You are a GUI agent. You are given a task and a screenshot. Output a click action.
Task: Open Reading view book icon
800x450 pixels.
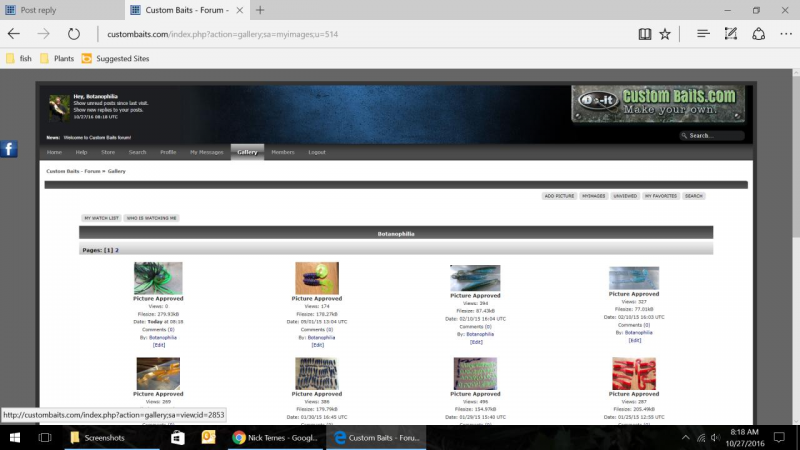647,34
